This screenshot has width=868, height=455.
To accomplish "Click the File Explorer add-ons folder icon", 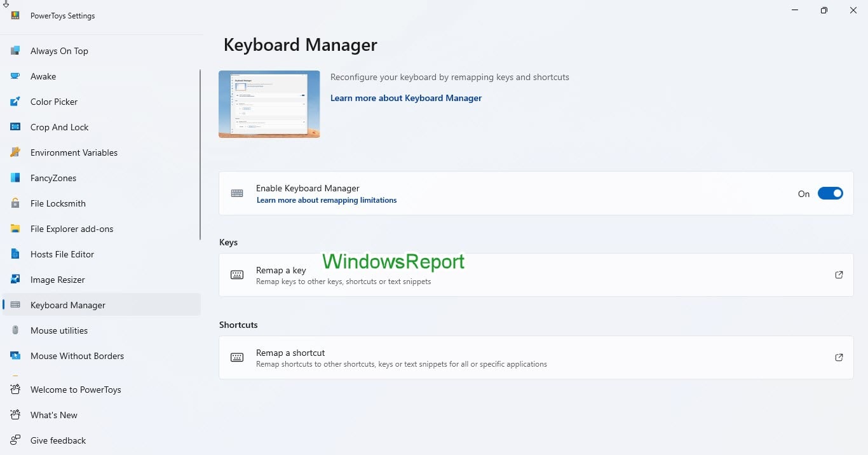I will 15,229.
